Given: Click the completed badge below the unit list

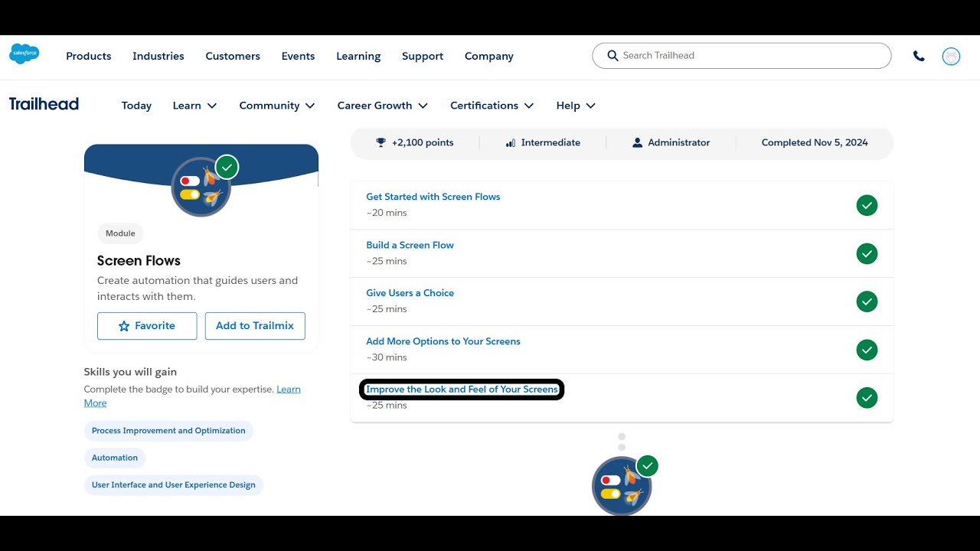Looking at the screenshot, I should tap(622, 486).
